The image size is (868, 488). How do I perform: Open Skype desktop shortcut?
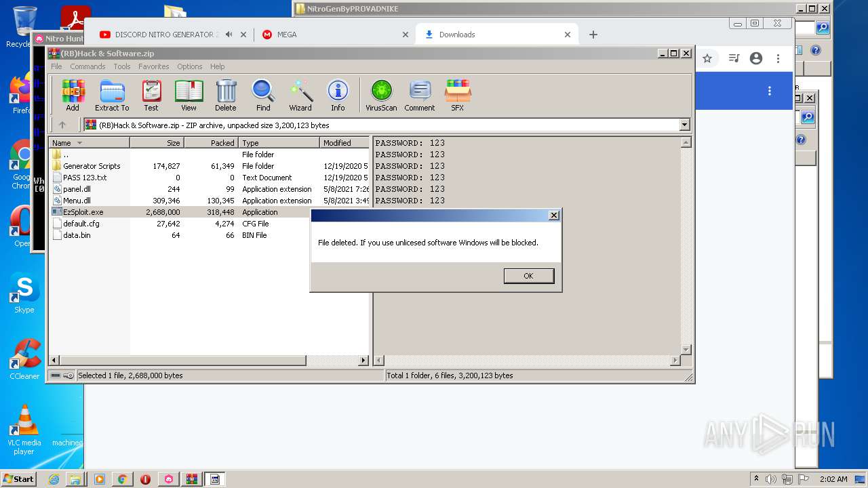(x=24, y=293)
